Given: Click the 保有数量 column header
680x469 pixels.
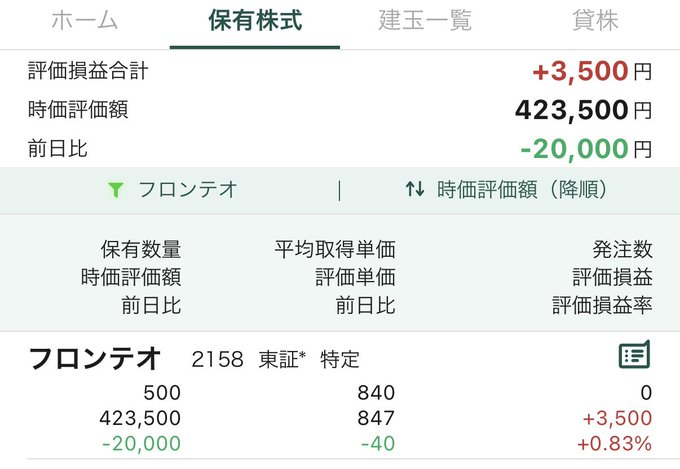Looking at the screenshot, I should [141, 249].
